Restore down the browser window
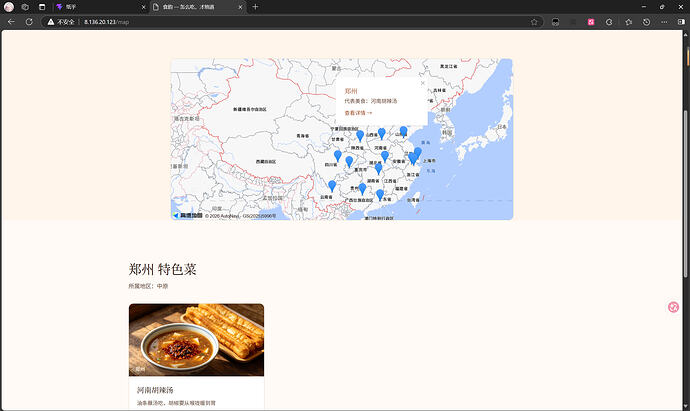 click(x=662, y=7)
